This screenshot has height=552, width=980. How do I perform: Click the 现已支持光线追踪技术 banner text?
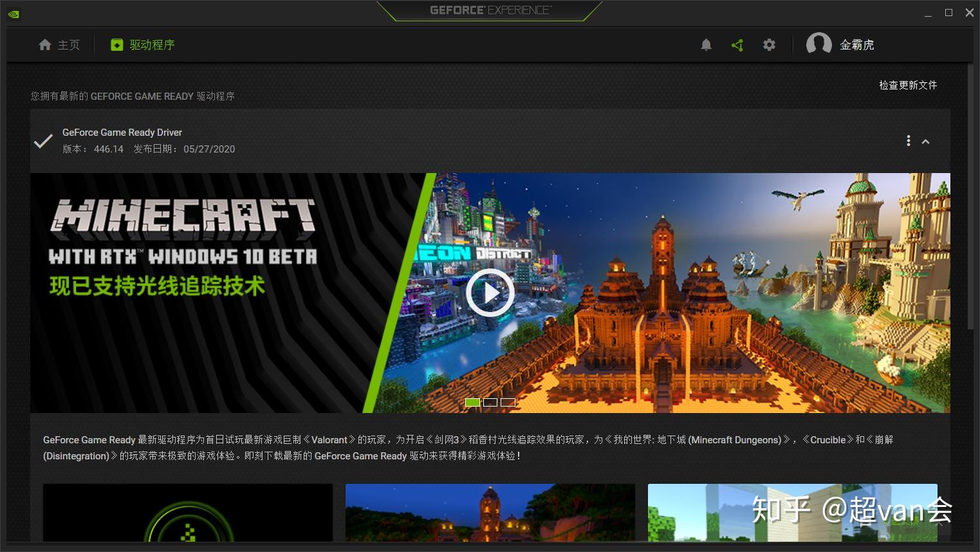157,286
